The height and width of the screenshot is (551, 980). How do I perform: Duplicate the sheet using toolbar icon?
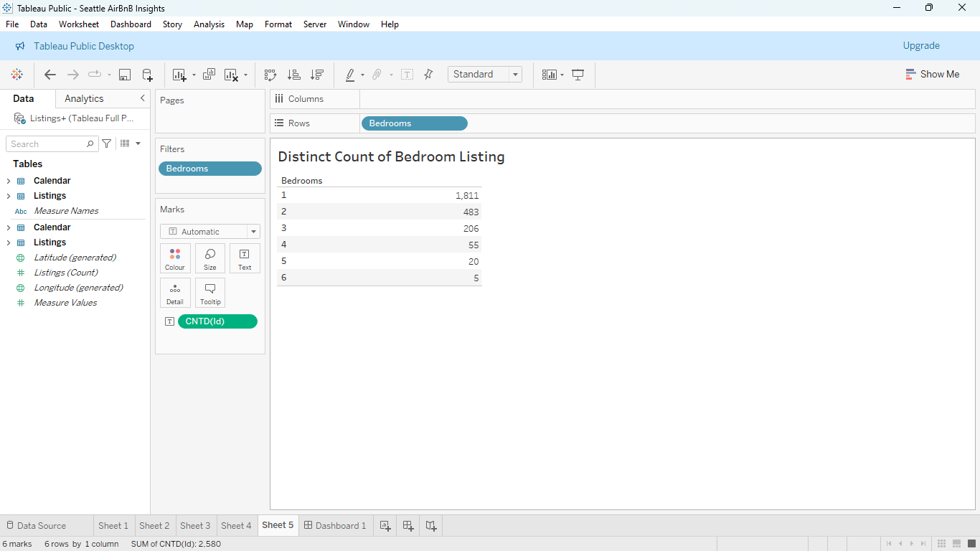coord(209,75)
